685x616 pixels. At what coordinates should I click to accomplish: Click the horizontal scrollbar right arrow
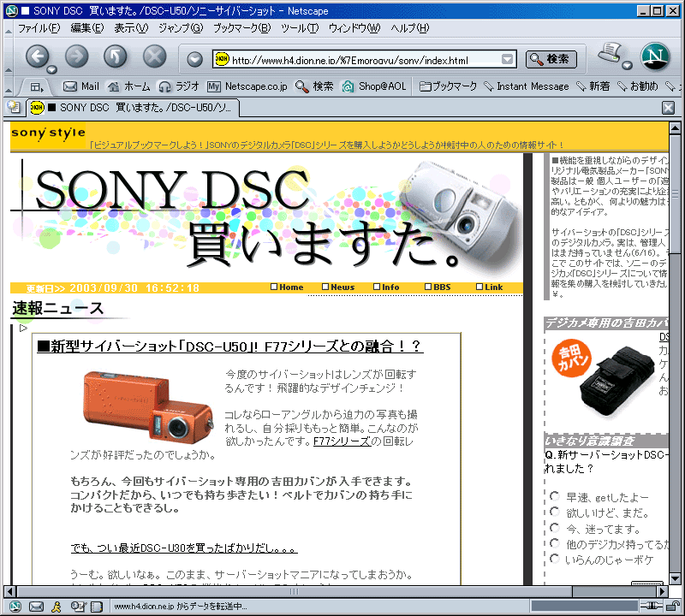[663, 591]
